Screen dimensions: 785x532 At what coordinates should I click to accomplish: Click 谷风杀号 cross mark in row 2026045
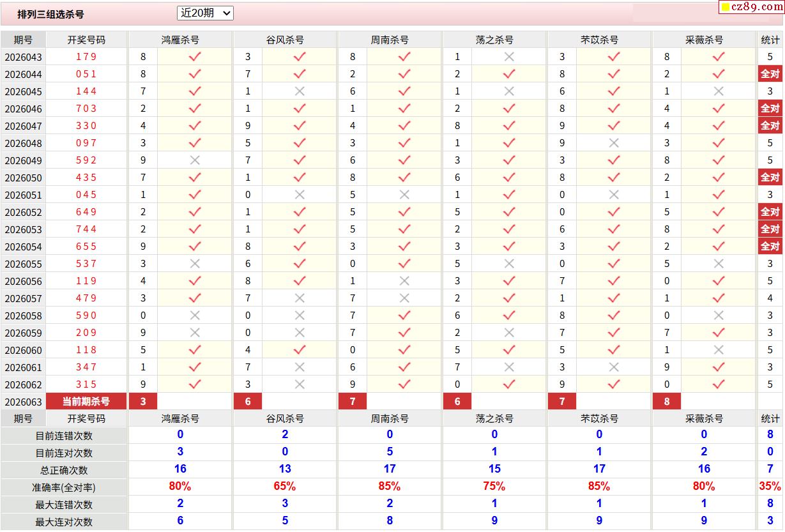300,91
